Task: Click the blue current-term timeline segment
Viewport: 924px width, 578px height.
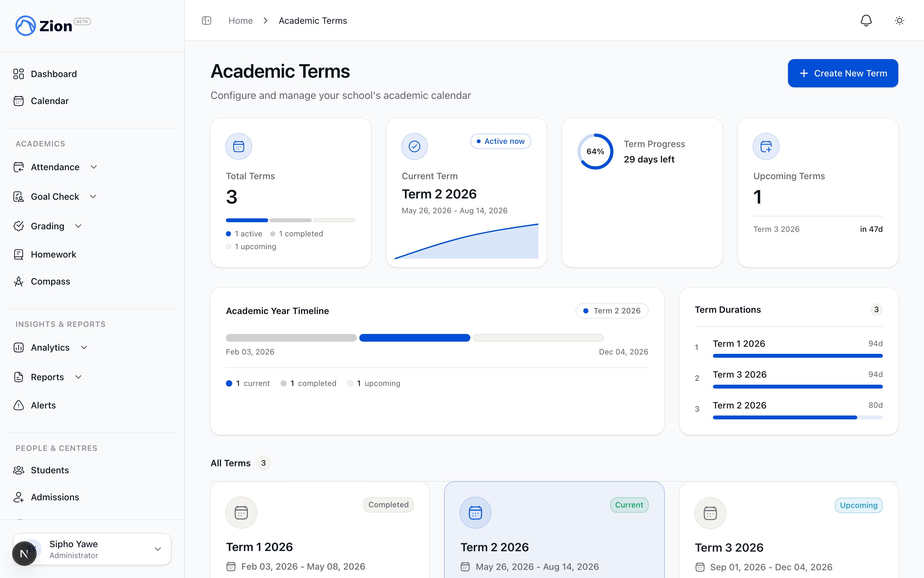Action: (415, 338)
